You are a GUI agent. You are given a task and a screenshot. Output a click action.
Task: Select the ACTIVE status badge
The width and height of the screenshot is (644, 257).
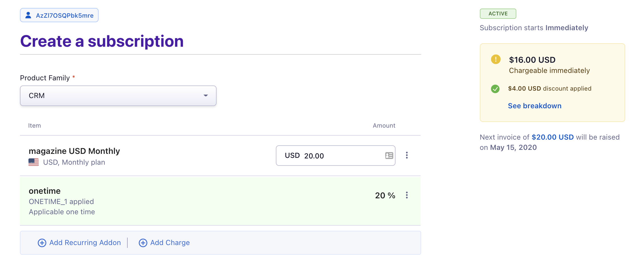click(498, 13)
